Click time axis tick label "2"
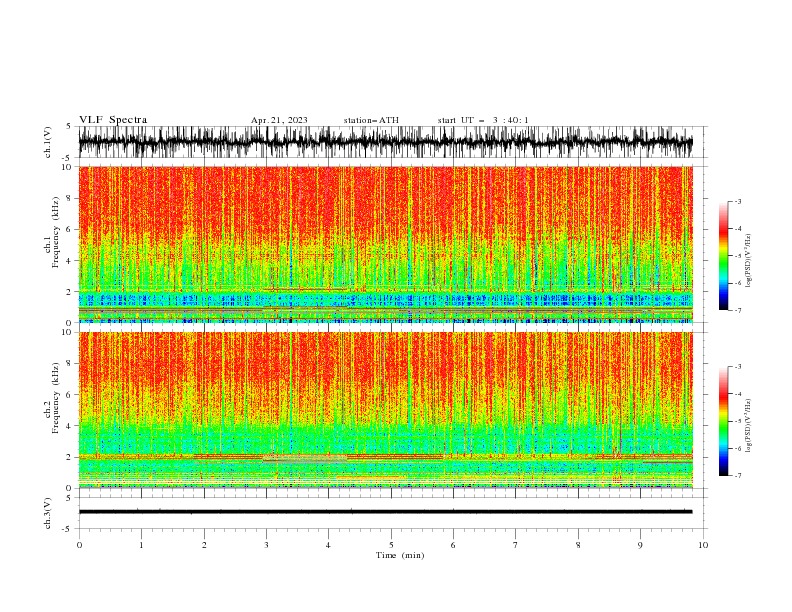This screenshot has width=792, height=612. [204, 545]
